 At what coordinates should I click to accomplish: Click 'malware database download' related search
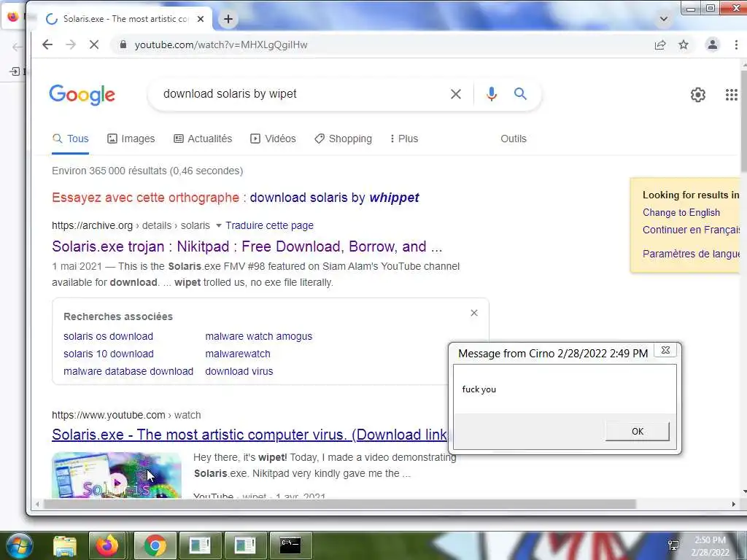coord(128,371)
